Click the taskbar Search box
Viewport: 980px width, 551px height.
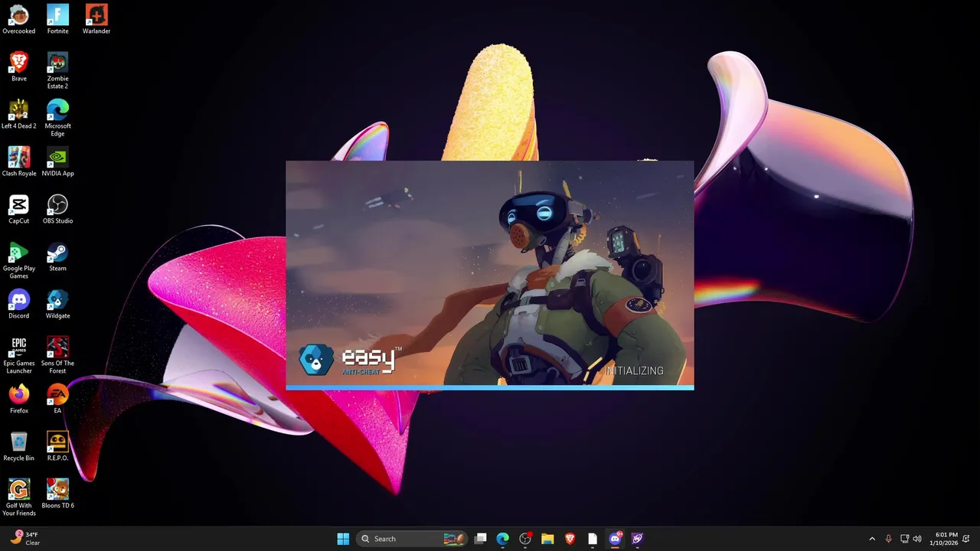(412, 539)
